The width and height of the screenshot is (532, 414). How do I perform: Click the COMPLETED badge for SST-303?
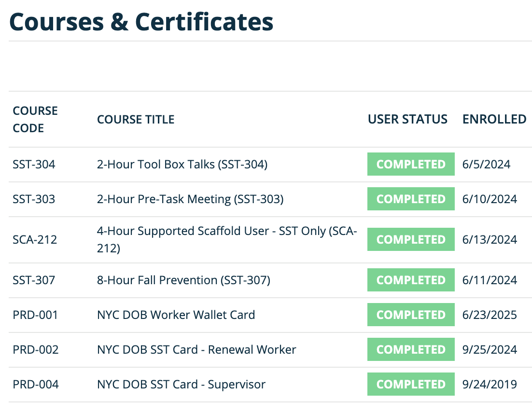[x=411, y=199]
